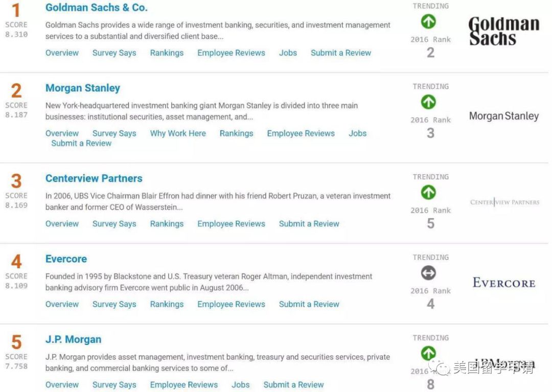Screen dimensions: 552x392
Task: Click Morgan Stanley green trending up arrow
Action: coord(428,102)
